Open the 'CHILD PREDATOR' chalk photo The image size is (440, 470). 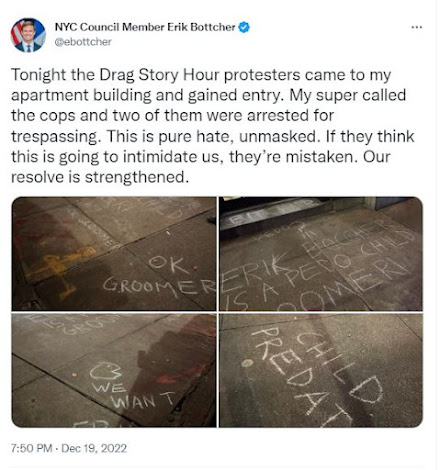pos(321,370)
